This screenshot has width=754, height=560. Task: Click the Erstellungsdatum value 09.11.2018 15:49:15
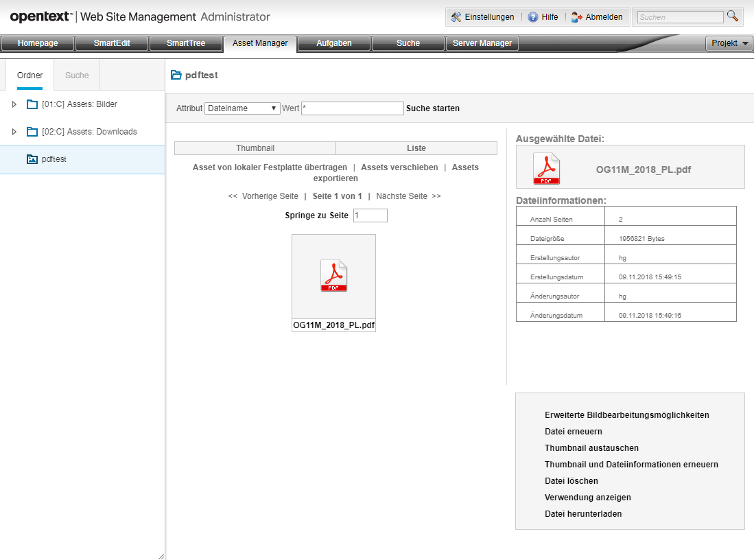650,277
